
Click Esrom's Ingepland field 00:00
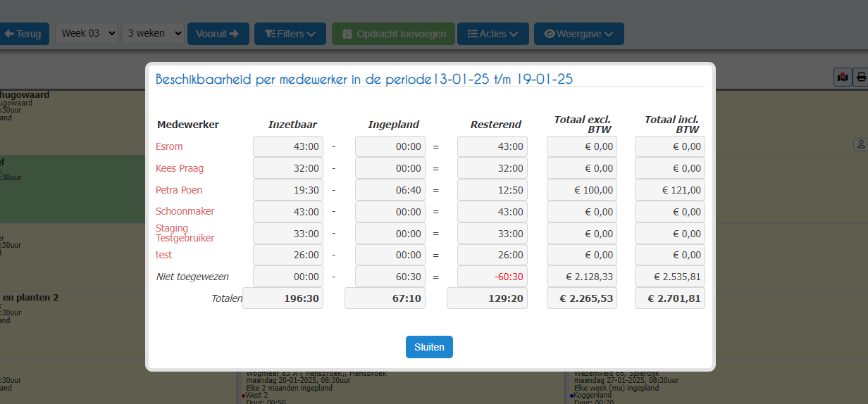(390, 146)
